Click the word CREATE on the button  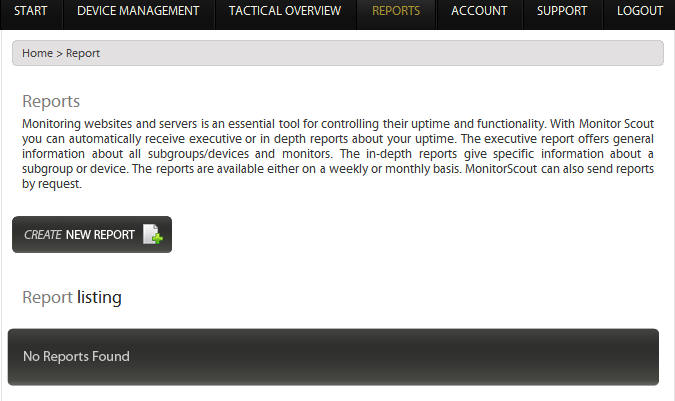pos(42,235)
